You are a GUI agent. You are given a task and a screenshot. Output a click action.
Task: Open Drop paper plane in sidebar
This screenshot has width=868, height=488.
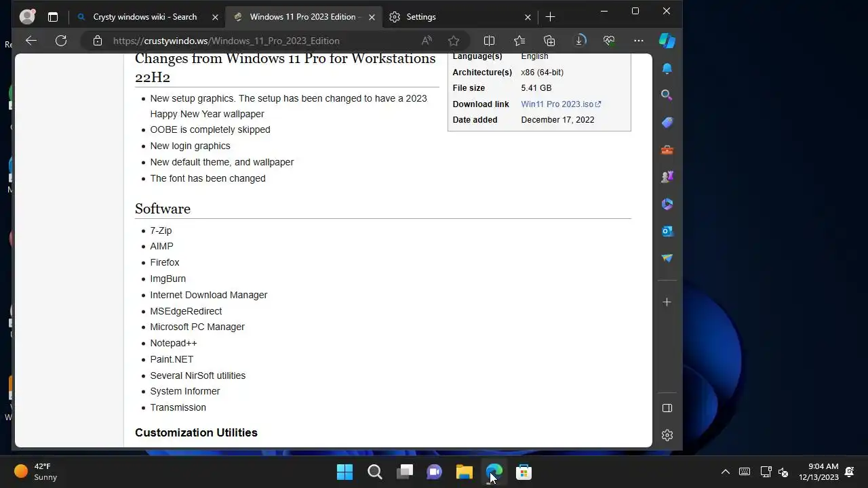tap(667, 258)
